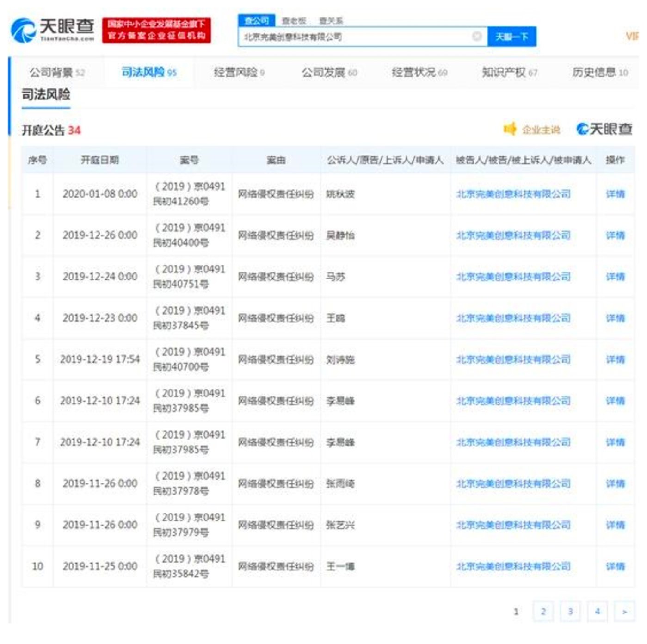
Task: Click the VIP link at top right
Action: pos(633,36)
